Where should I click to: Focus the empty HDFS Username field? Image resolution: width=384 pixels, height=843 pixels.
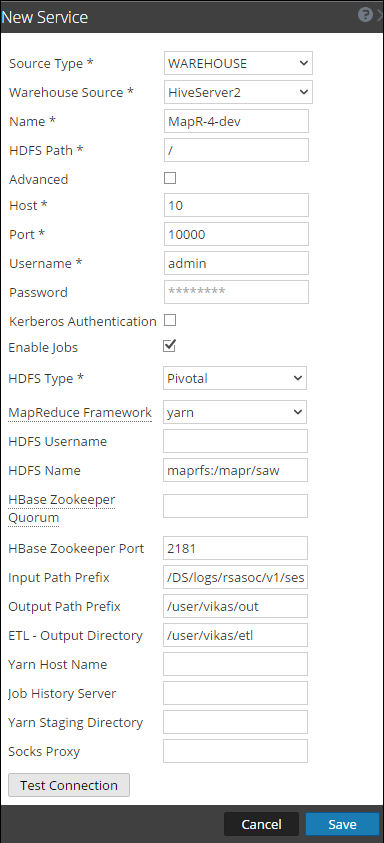(x=236, y=441)
